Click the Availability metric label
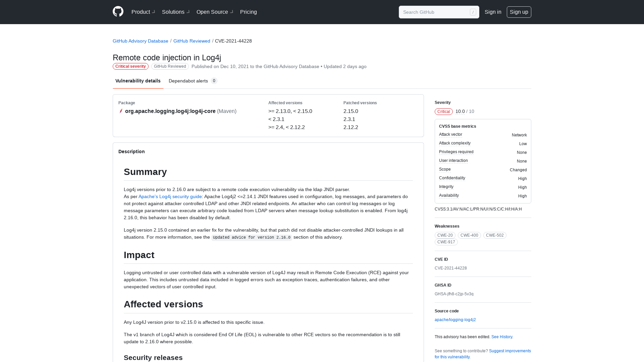This screenshot has width=644, height=362. coord(449,195)
